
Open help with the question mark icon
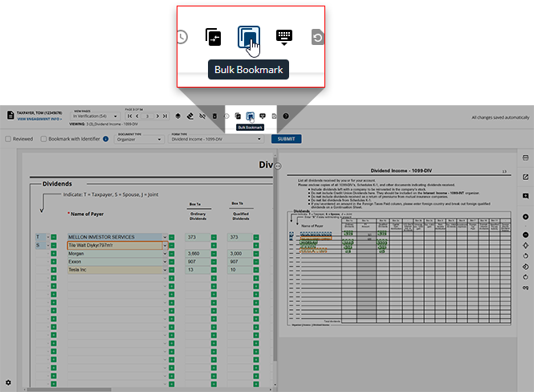pos(285,116)
